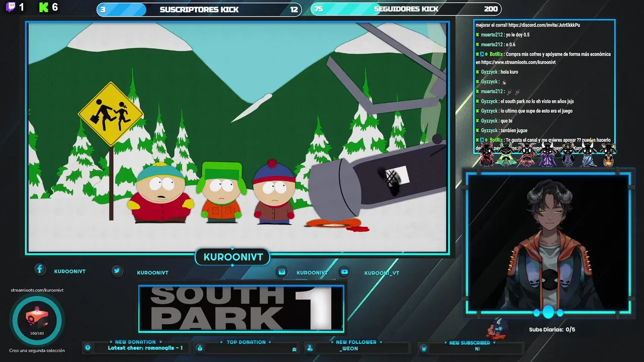Viewport: 644px width, 362px height.
Task: Open the Facebook icon link
Action: click(40, 269)
